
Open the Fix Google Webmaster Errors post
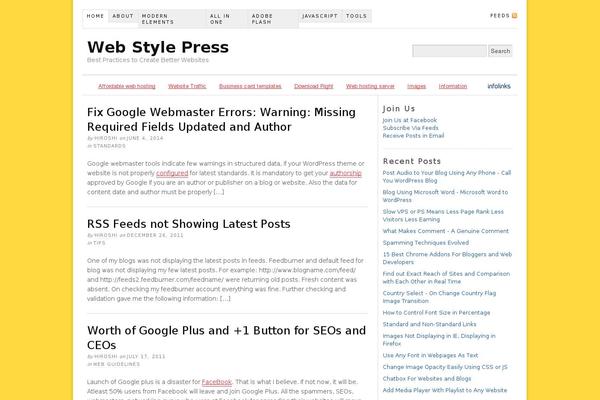221,119
